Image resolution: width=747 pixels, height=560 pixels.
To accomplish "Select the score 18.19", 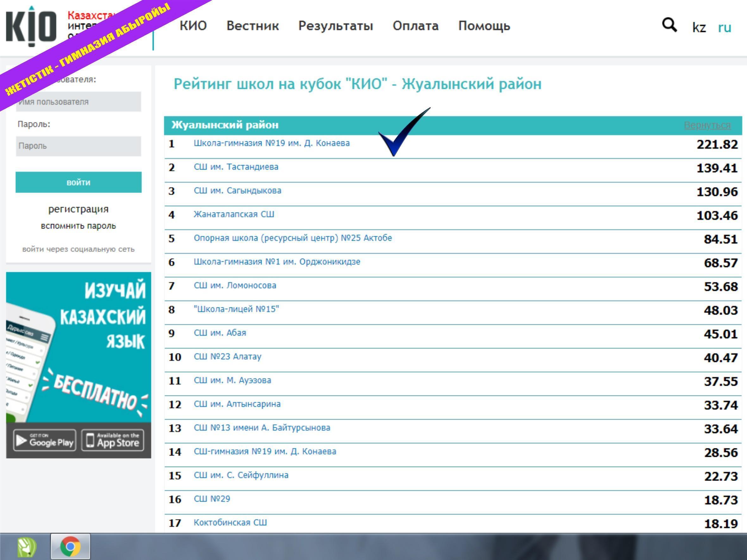I will click(x=721, y=524).
